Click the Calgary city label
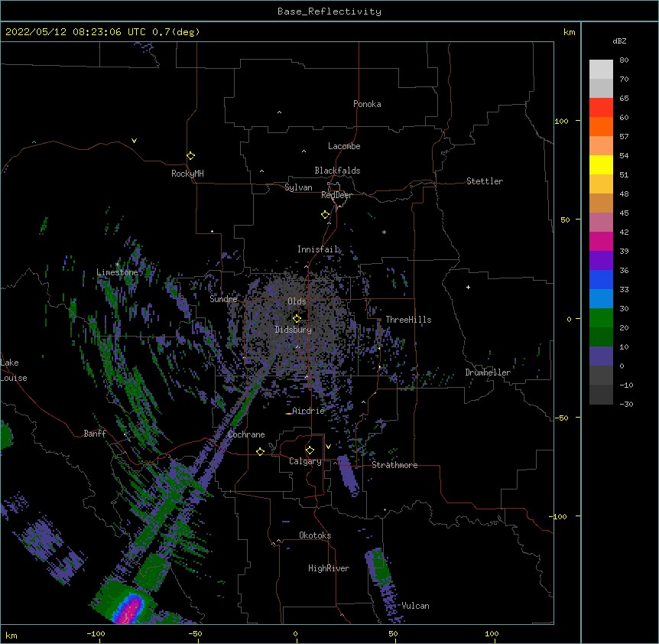The height and width of the screenshot is (644, 659). [x=305, y=461]
